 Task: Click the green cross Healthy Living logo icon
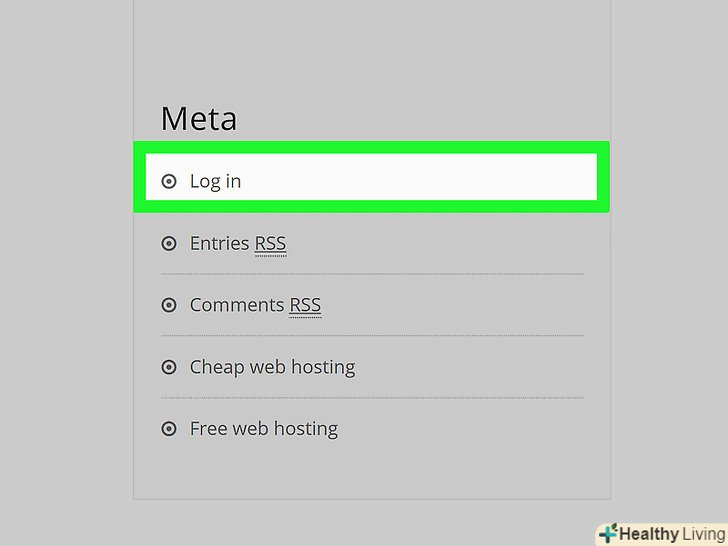point(607,534)
